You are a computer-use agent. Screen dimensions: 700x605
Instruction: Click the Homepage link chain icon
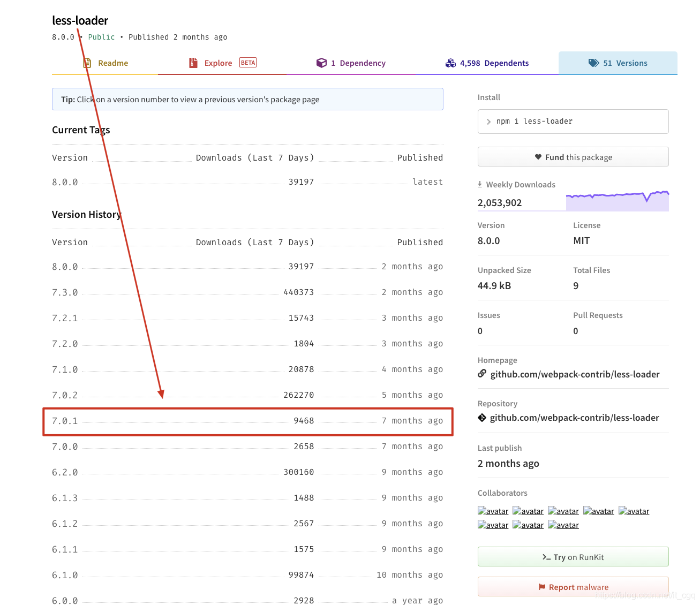pos(482,374)
